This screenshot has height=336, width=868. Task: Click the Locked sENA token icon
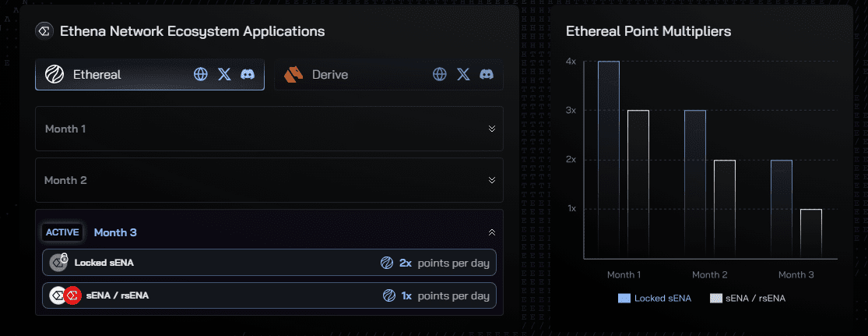click(58, 263)
